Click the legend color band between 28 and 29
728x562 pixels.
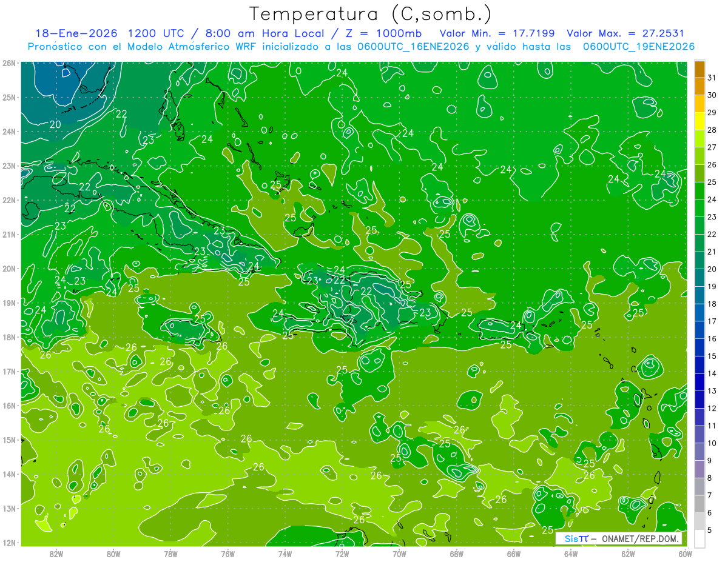pos(699,121)
